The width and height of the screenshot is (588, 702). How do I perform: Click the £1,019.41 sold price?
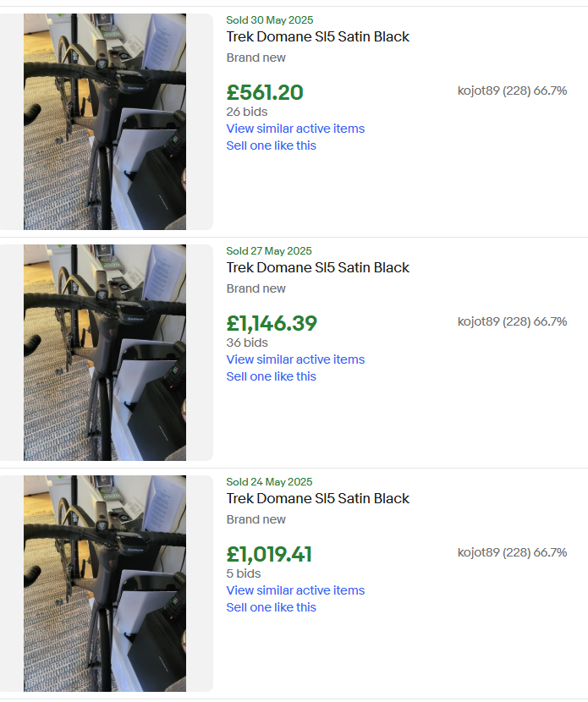[269, 555]
